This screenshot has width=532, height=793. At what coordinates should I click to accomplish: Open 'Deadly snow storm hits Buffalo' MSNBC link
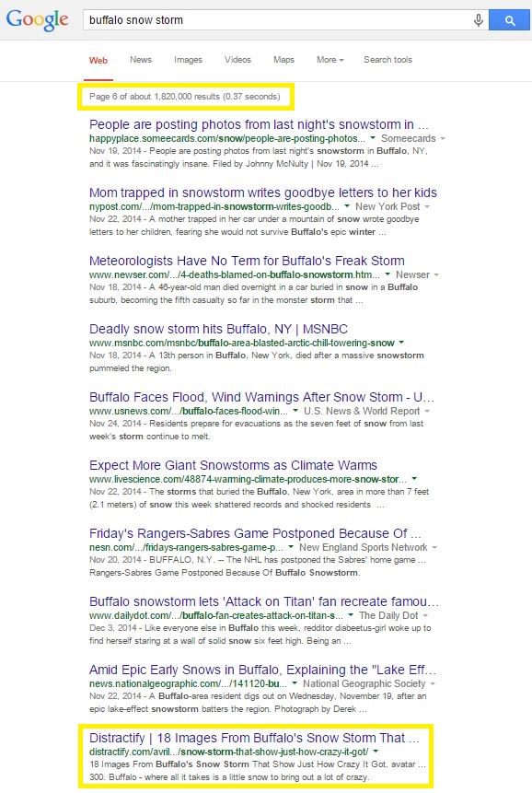coord(218,329)
